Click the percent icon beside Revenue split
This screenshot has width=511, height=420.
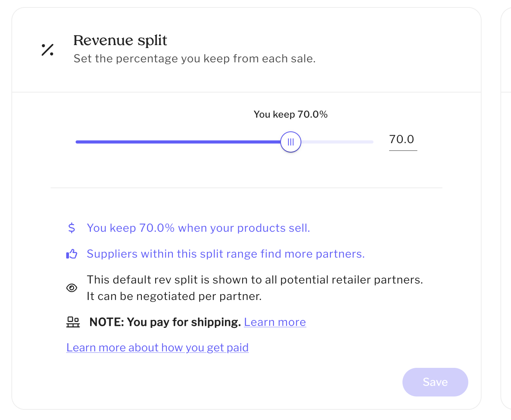pyautogui.click(x=47, y=50)
